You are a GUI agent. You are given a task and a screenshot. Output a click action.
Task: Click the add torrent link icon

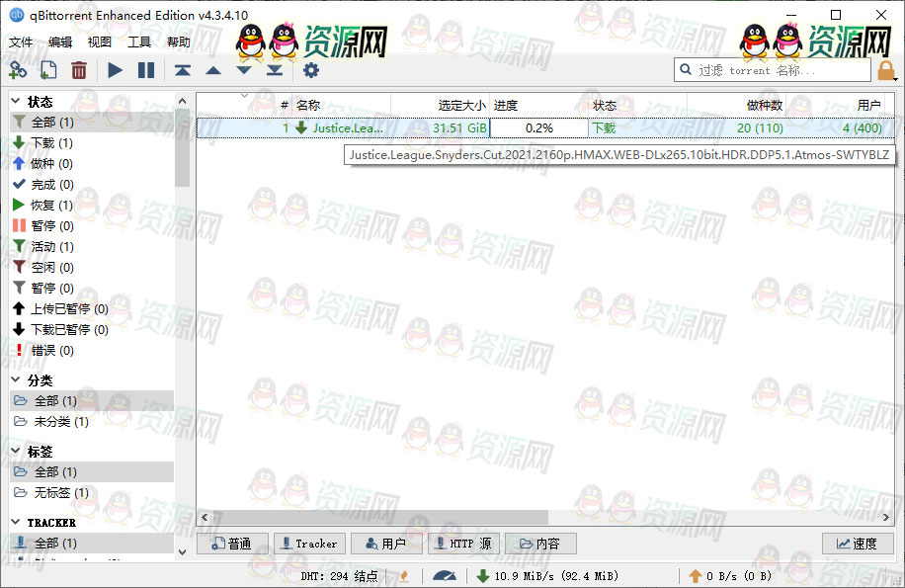point(18,70)
